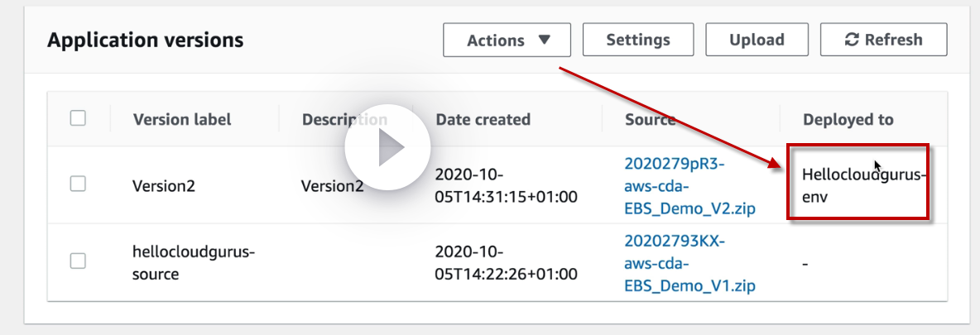Sort by Version label column header
This screenshot has height=335, width=980.
tap(182, 119)
